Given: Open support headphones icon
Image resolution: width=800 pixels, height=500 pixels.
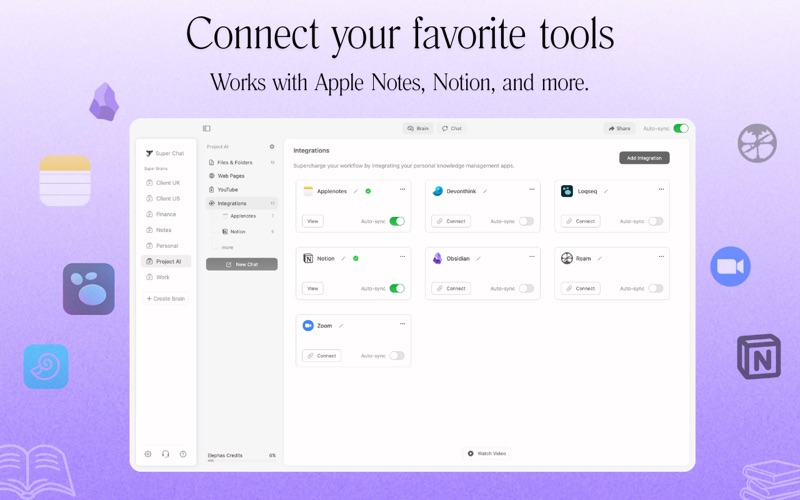Looking at the screenshot, I should (x=165, y=454).
